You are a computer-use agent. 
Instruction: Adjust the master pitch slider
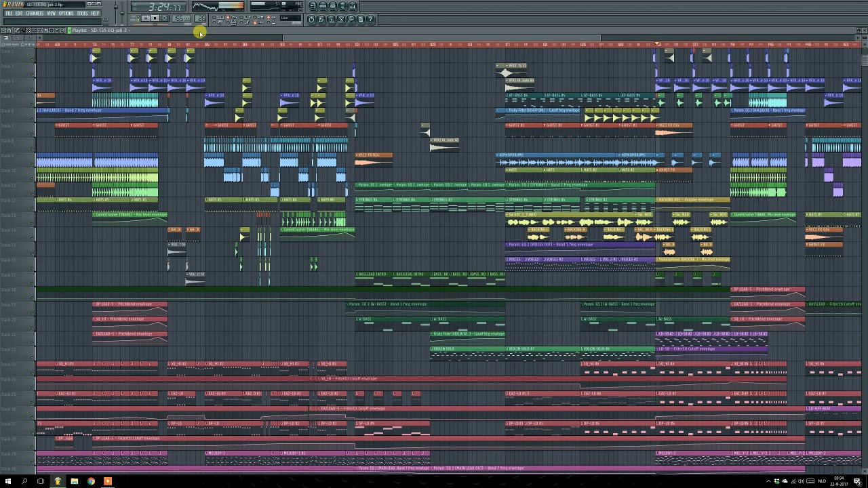[122, 12]
